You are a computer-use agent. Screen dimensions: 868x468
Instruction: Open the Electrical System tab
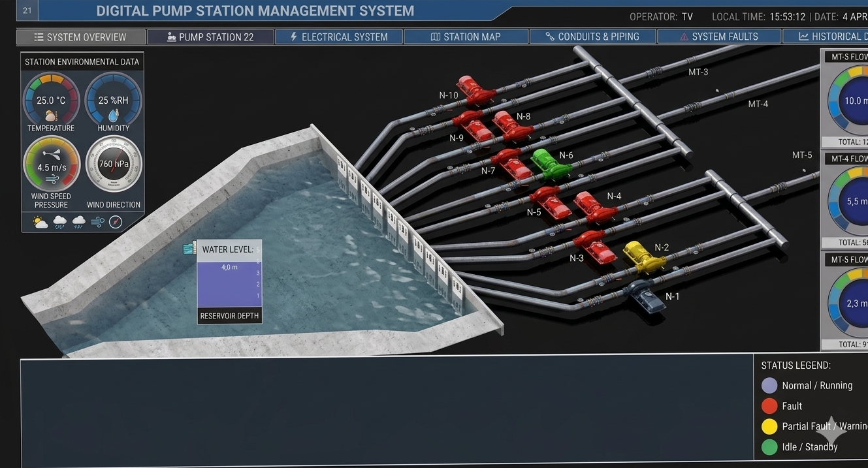point(338,37)
